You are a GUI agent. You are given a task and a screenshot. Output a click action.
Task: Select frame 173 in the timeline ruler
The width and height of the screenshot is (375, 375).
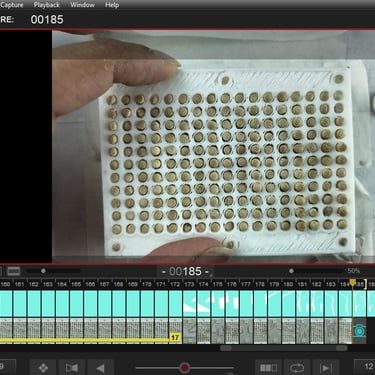[189, 284]
